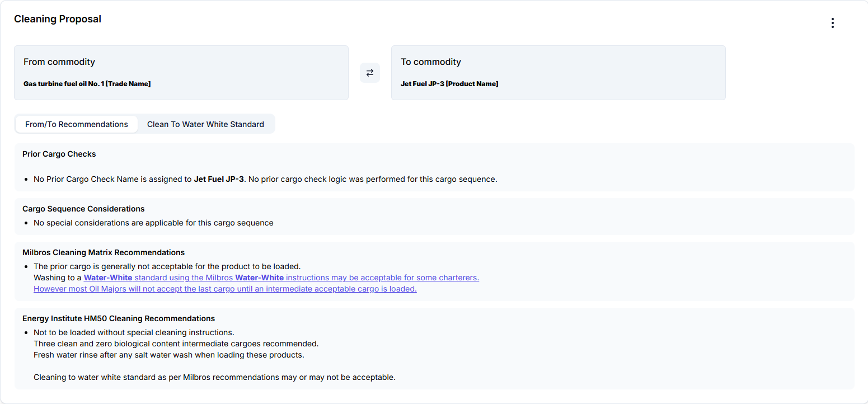Screen dimensions: 868x404
Task: Click 'Fresh water rinse after any salt water wash' line
Action: [x=169, y=355]
